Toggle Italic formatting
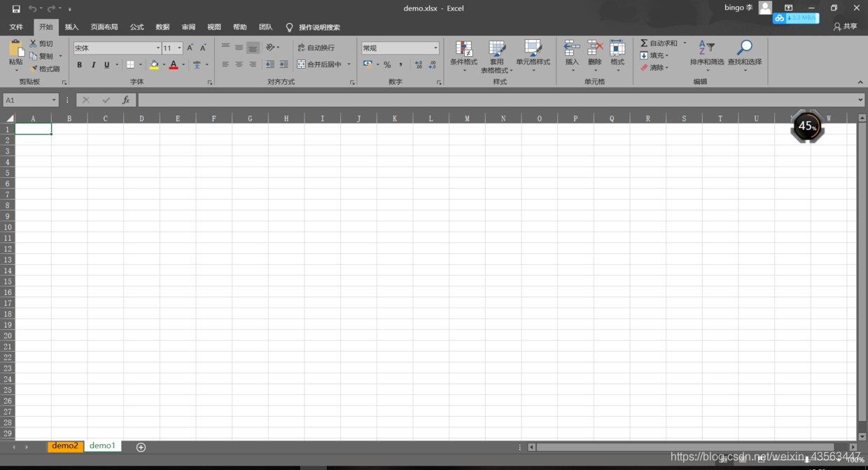Viewport: 868px width, 470px height. pyautogui.click(x=93, y=65)
